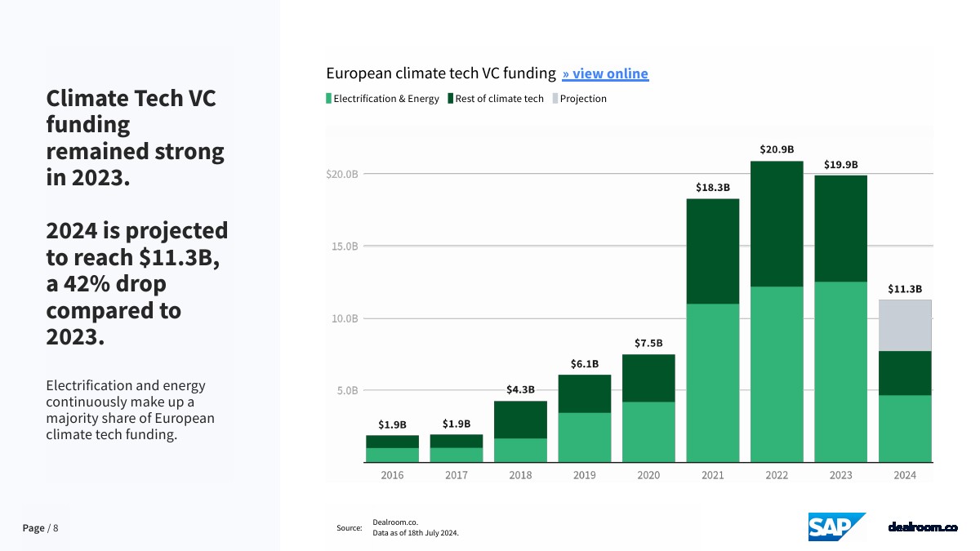The height and width of the screenshot is (551, 980).
Task: Click the Rest of climate tech legend swatch
Action: tap(451, 99)
